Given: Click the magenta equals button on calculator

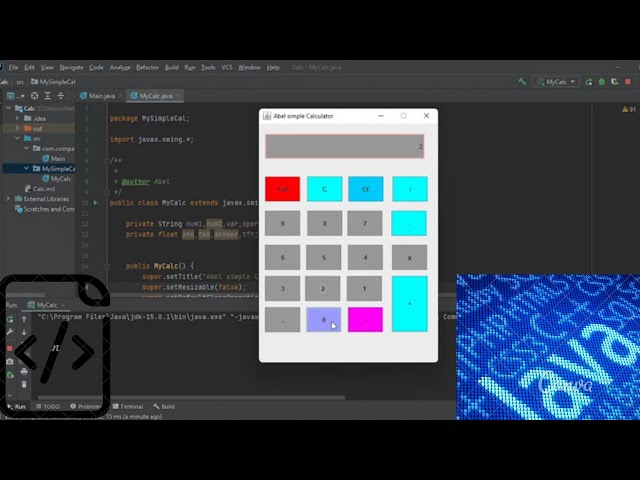Looking at the screenshot, I should (365, 320).
